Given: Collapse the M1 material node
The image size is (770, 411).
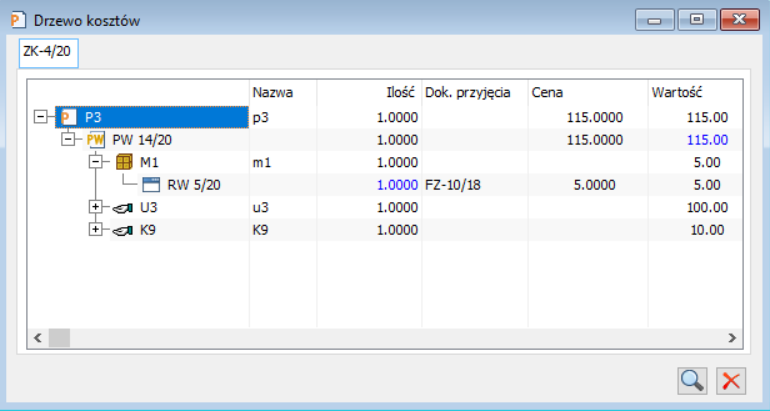Looking at the screenshot, I should [x=95, y=162].
